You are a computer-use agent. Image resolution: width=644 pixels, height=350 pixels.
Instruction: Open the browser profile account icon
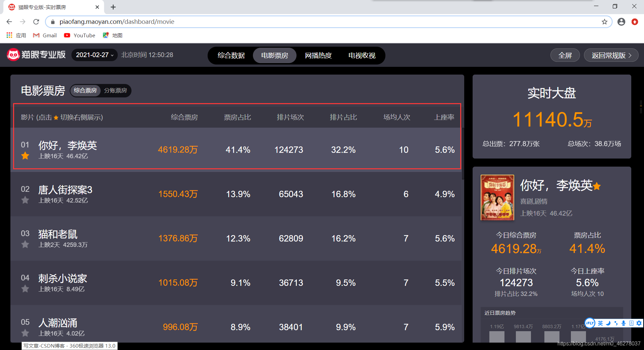coord(621,22)
